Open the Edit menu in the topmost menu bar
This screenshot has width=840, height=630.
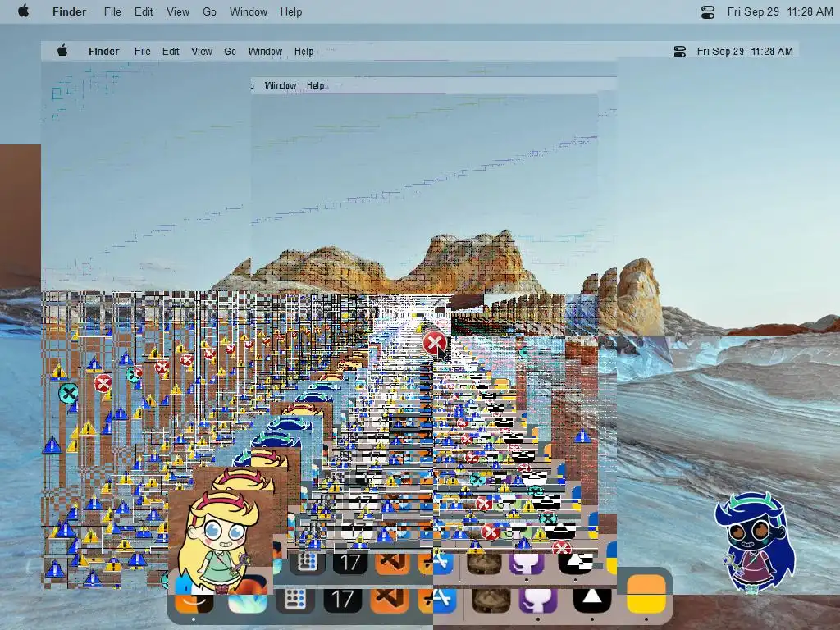coord(144,11)
